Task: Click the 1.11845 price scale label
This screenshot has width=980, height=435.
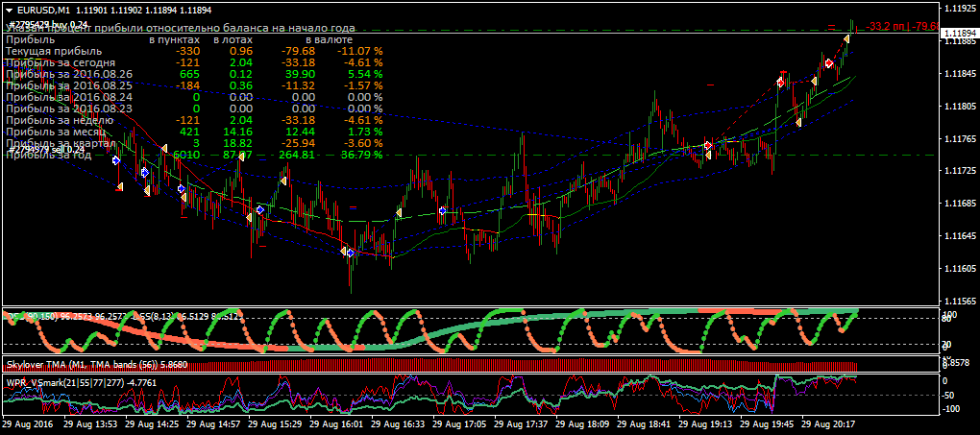Action: [960, 74]
